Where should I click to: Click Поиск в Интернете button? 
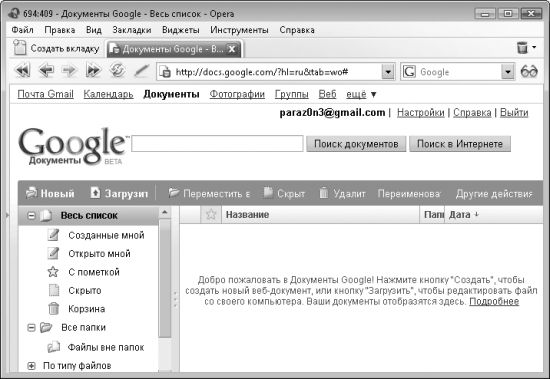coord(460,144)
